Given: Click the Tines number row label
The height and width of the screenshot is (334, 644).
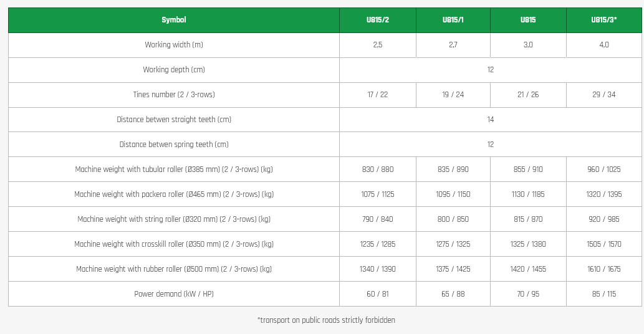Looking at the screenshot, I should tap(174, 95).
